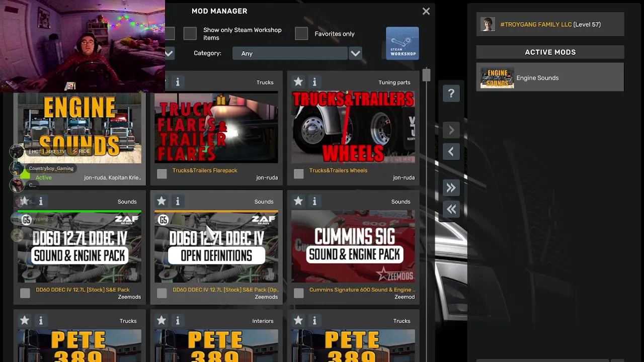Show info for first Pete 389 Trucks mod

click(41, 321)
